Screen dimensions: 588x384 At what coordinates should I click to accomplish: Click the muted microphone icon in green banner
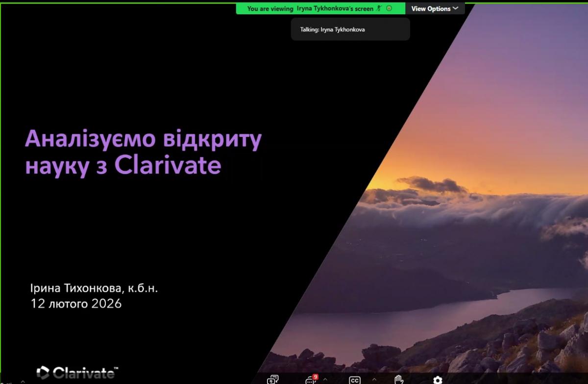click(x=378, y=8)
